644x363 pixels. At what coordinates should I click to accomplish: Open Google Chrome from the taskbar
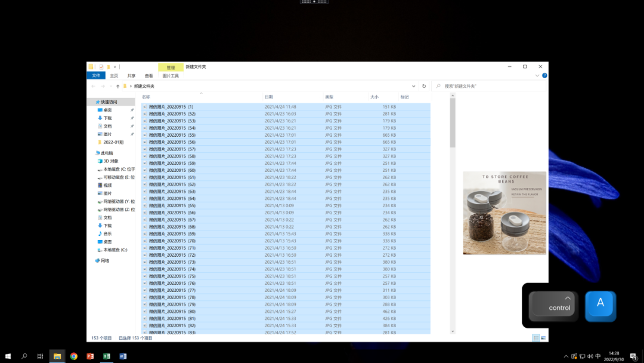tap(73, 356)
